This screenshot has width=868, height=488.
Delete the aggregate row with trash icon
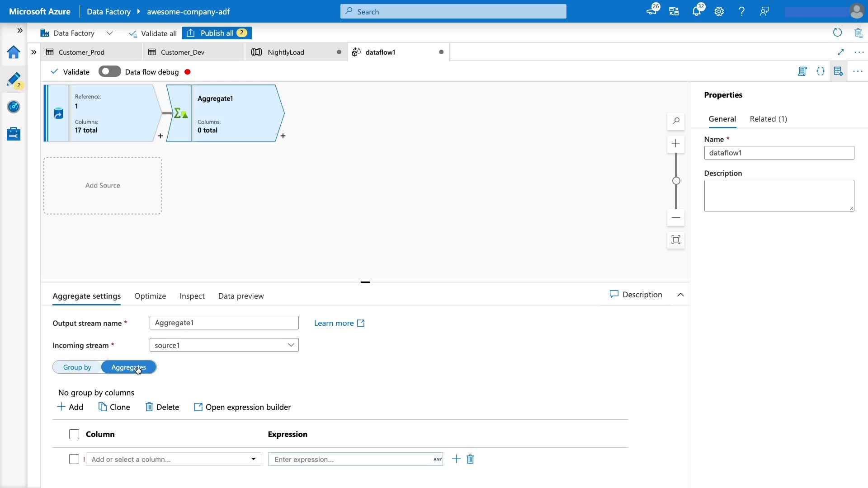470,459
